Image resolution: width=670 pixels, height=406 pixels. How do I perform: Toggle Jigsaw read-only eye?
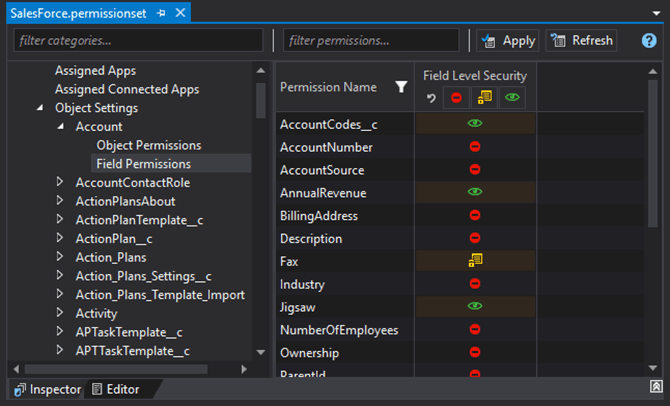coord(475,306)
